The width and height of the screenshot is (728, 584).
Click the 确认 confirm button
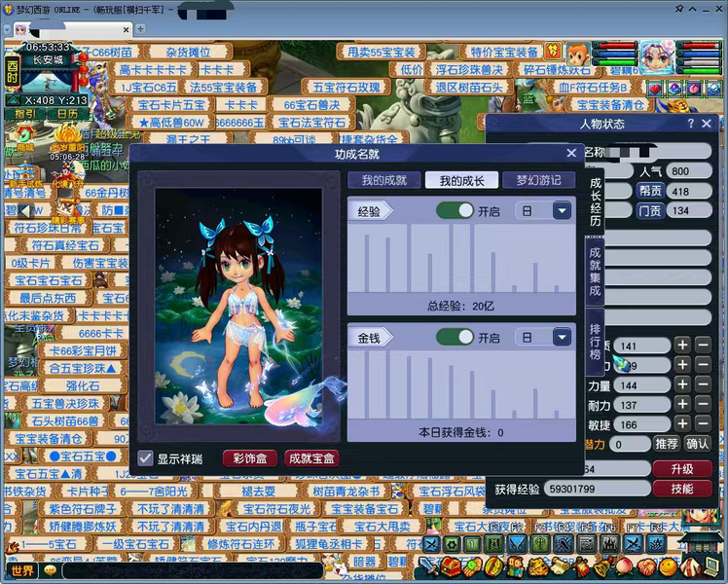click(x=697, y=444)
